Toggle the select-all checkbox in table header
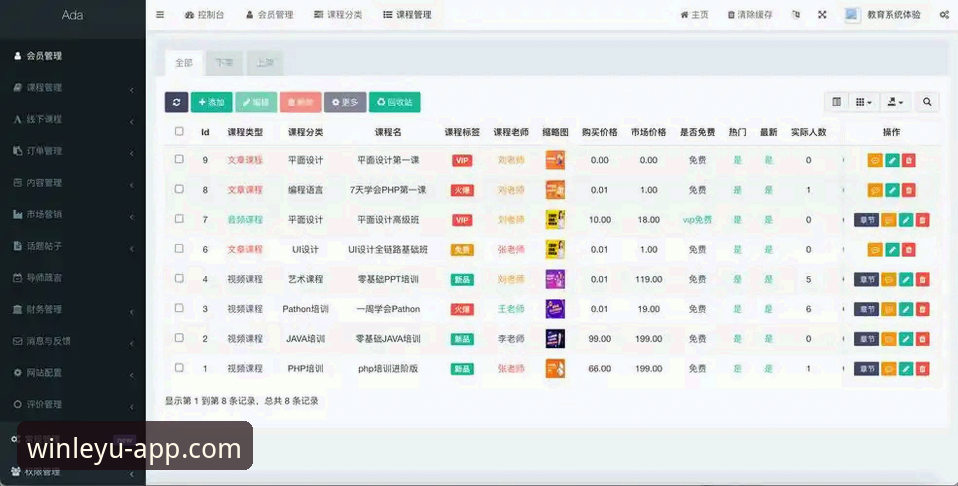Image resolution: width=958 pixels, height=486 pixels. 179,131
